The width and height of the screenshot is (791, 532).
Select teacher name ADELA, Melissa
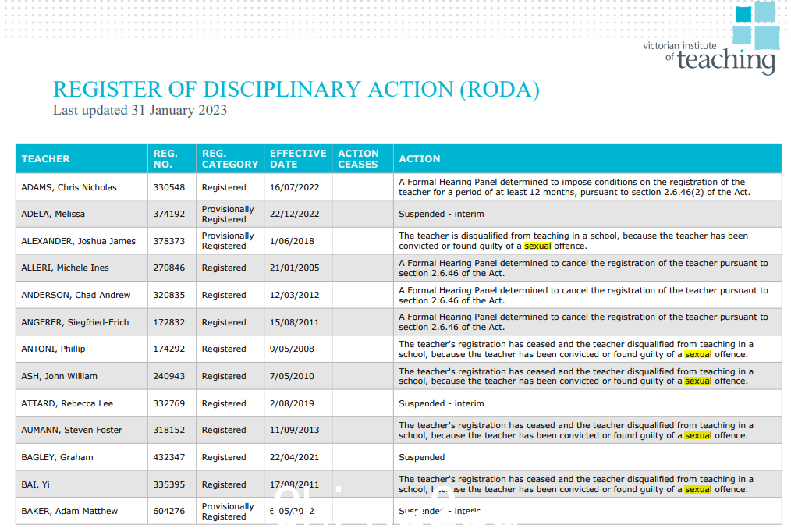pyautogui.click(x=53, y=214)
